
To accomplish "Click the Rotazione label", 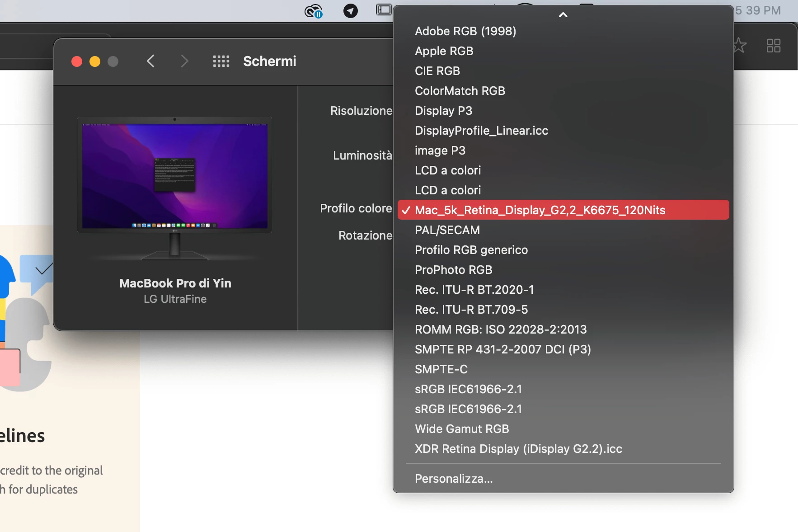I will pos(366,235).
